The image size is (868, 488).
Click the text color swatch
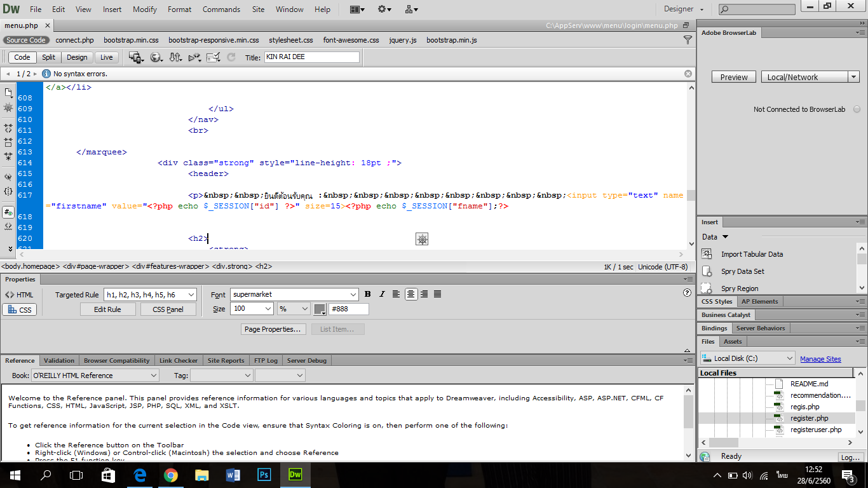[320, 309]
